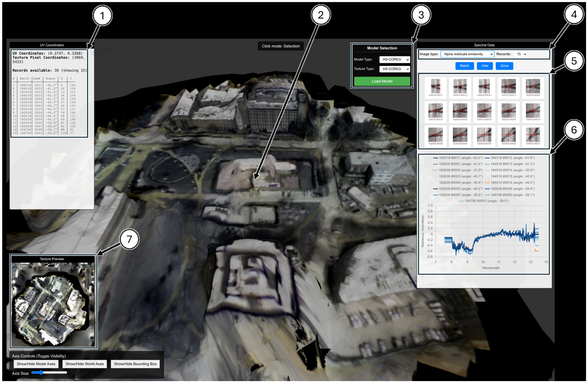Click table row 14, batch 184706 image 0000
This screenshot has height=383, width=588.
click(44, 129)
